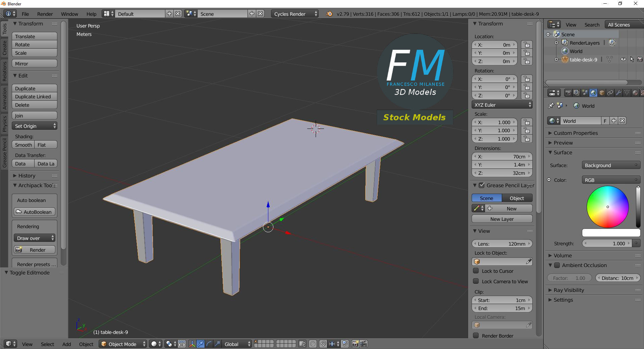Switch to the Create tab

tap(5, 48)
